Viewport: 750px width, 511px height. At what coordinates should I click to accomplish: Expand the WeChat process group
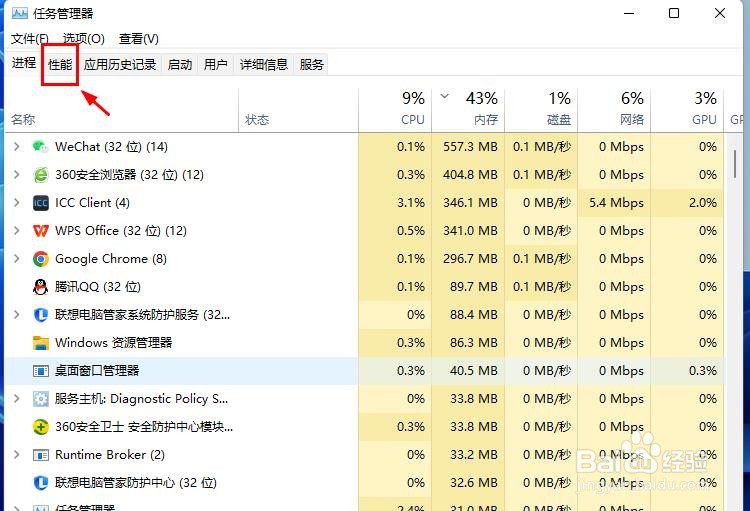pos(17,146)
